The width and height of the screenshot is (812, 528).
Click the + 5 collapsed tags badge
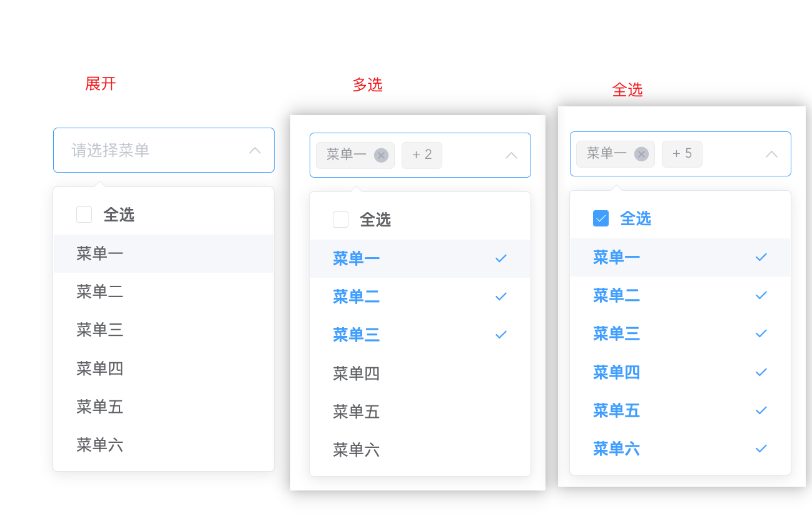pyautogui.click(x=682, y=154)
